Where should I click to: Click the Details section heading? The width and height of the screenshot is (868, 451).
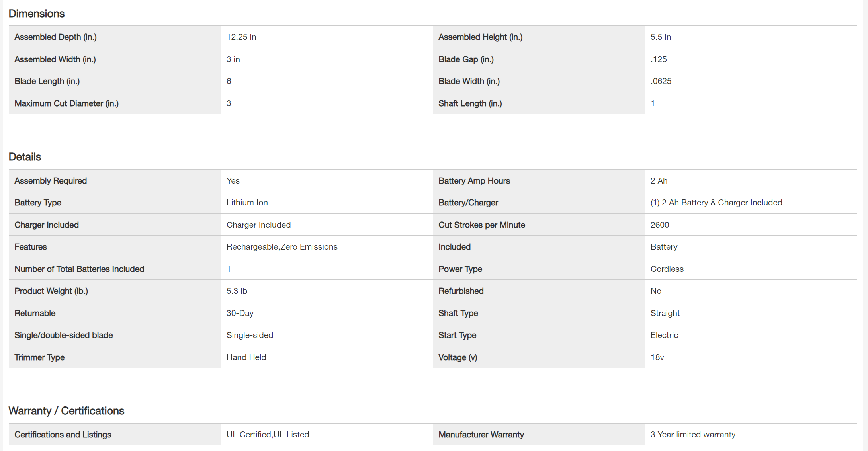(x=25, y=157)
